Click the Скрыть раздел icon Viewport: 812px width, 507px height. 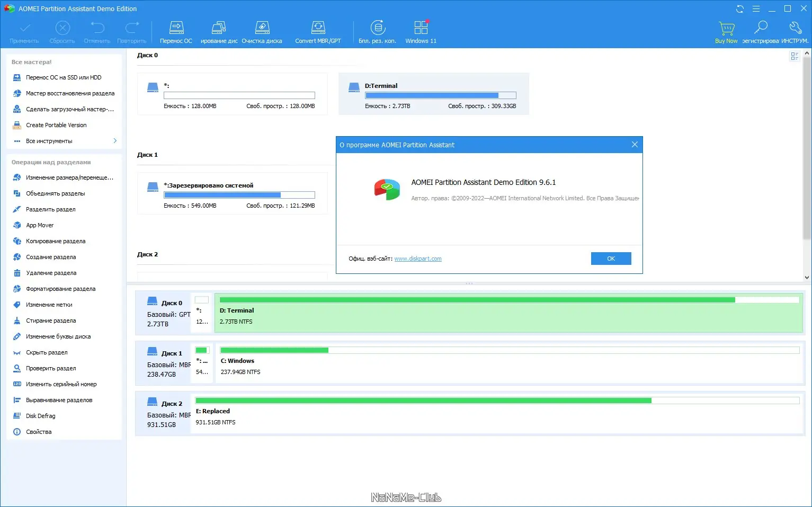pos(17,352)
